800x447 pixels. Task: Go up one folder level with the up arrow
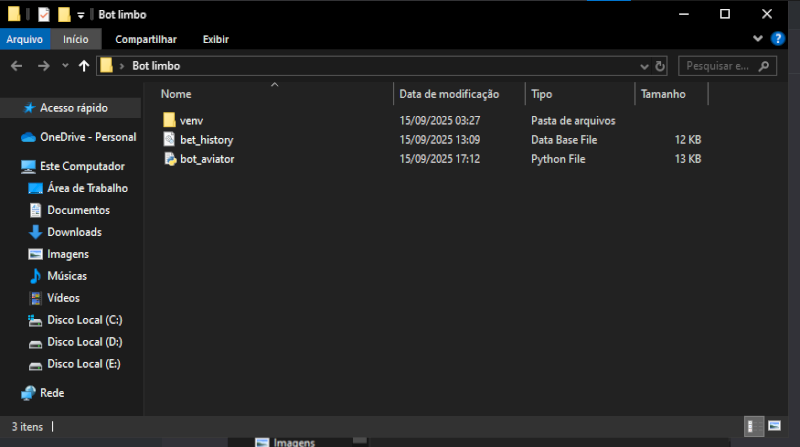click(x=83, y=66)
